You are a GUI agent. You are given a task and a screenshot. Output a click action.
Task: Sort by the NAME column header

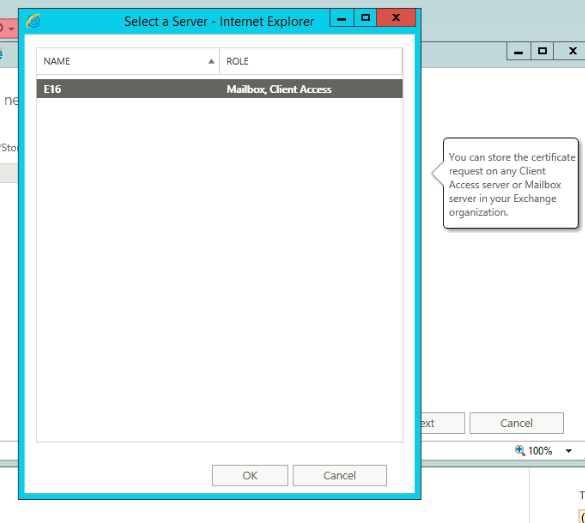(128, 61)
